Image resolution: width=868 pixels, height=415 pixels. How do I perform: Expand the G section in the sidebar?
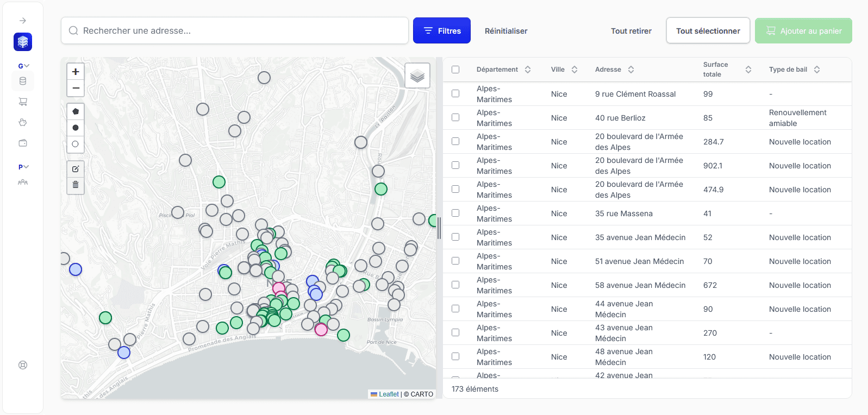tap(23, 66)
